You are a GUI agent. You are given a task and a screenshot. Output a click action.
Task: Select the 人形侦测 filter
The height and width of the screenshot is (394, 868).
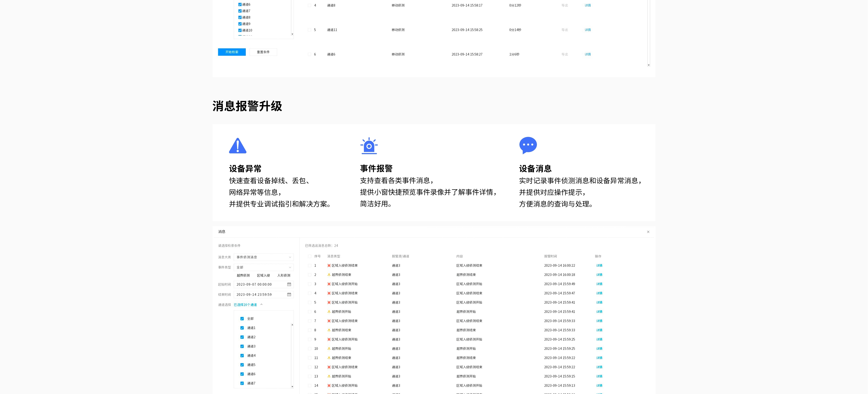pos(284,276)
